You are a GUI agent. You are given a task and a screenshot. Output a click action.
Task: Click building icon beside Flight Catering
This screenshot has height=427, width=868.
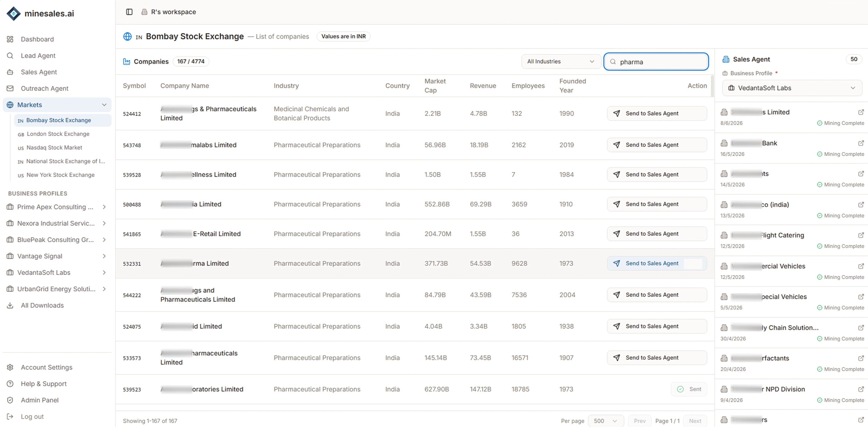pyautogui.click(x=724, y=235)
